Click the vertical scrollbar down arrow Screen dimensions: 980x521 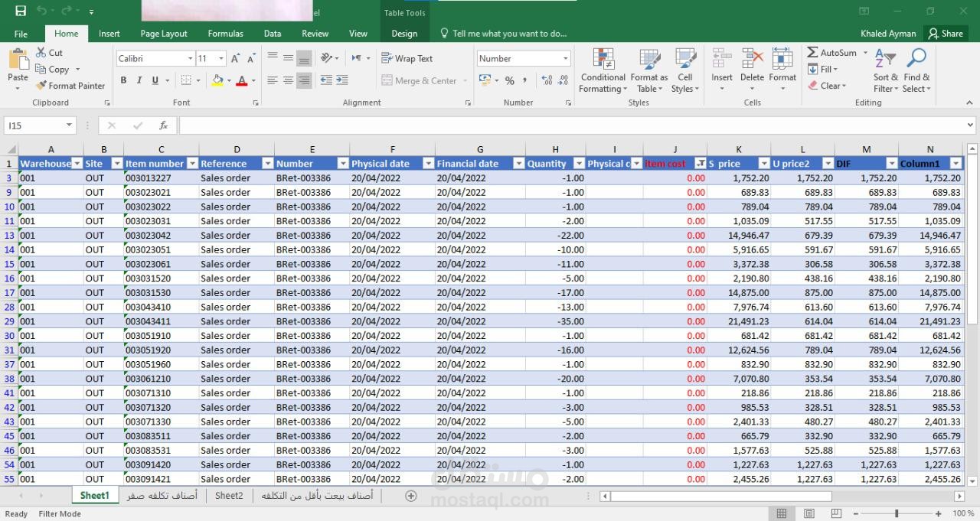tap(972, 481)
